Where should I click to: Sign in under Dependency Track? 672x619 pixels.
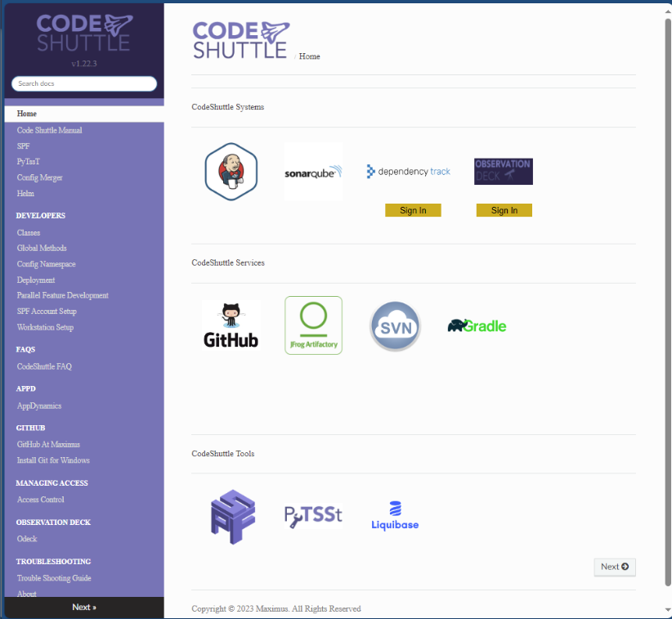coord(413,210)
